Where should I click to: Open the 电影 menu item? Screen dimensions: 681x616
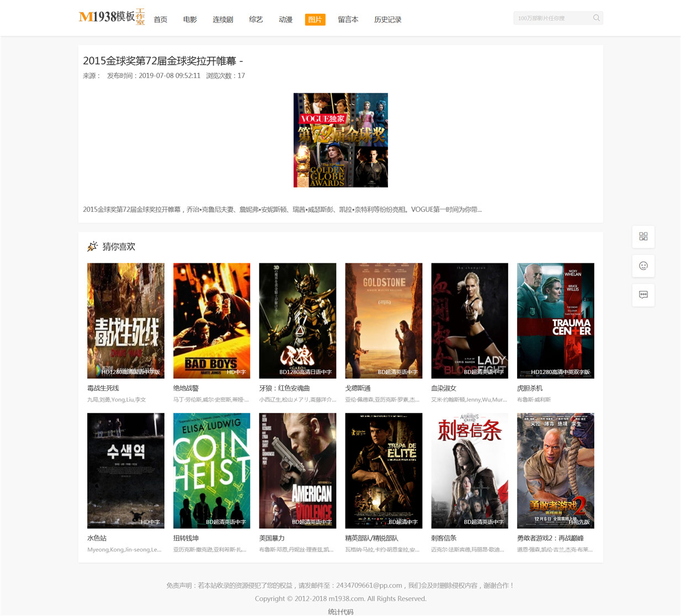pos(190,20)
